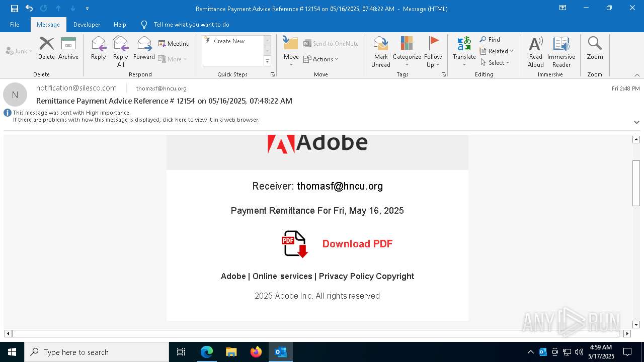This screenshot has width=644, height=362.
Task: Show hidden system tray icons
Action: [x=530, y=352]
